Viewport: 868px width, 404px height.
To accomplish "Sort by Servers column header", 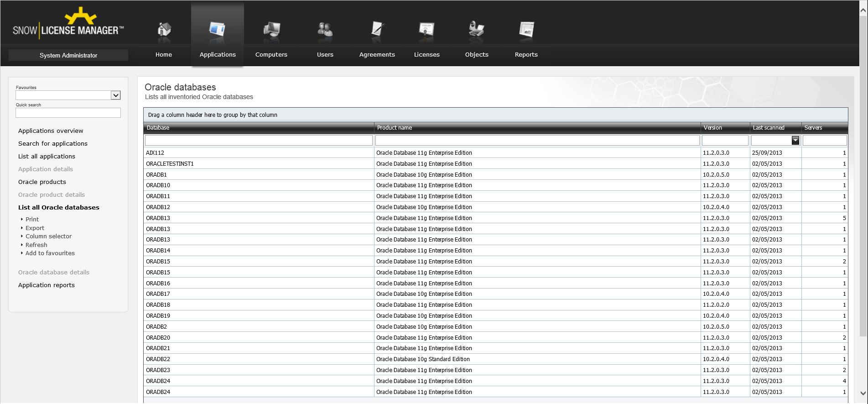I will 825,128.
